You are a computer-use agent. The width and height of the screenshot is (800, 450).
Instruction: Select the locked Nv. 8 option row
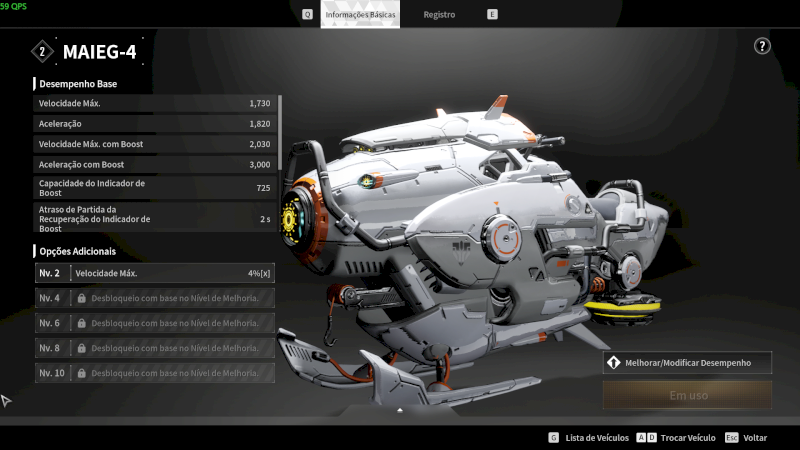point(155,348)
